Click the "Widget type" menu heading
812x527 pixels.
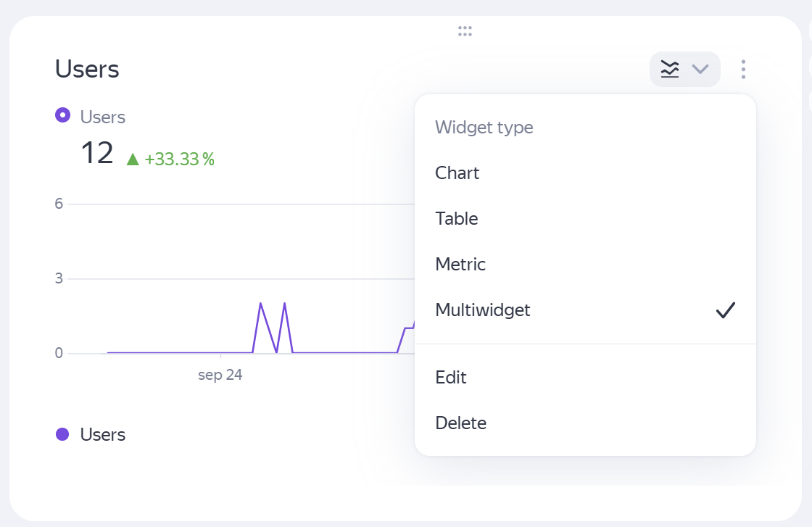point(484,128)
